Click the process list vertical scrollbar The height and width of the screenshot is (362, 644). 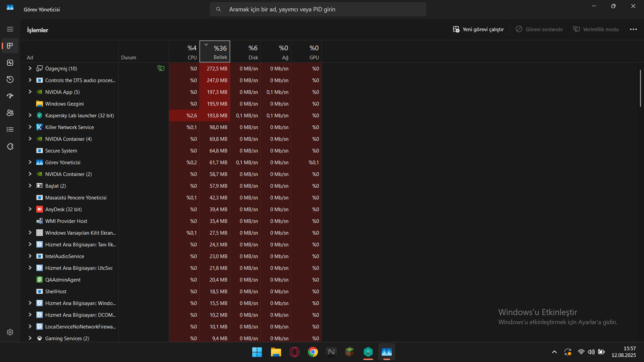(640, 88)
